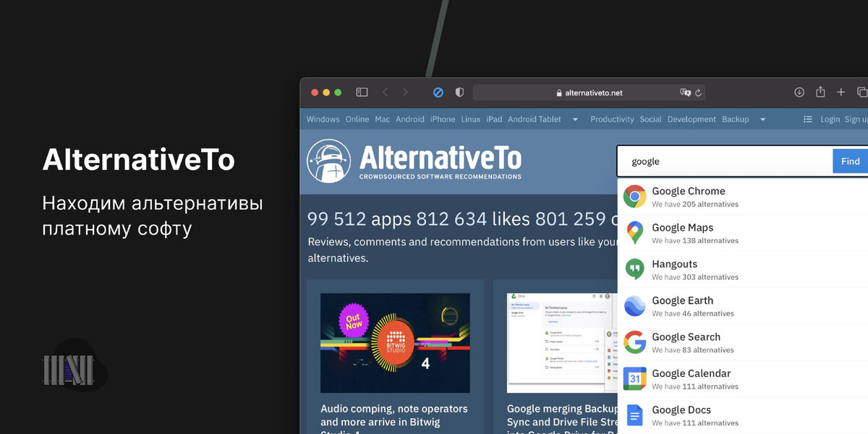
Task: Expand the categories dropdown arrow after Backup
Action: pyautogui.click(x=762, y=119)
